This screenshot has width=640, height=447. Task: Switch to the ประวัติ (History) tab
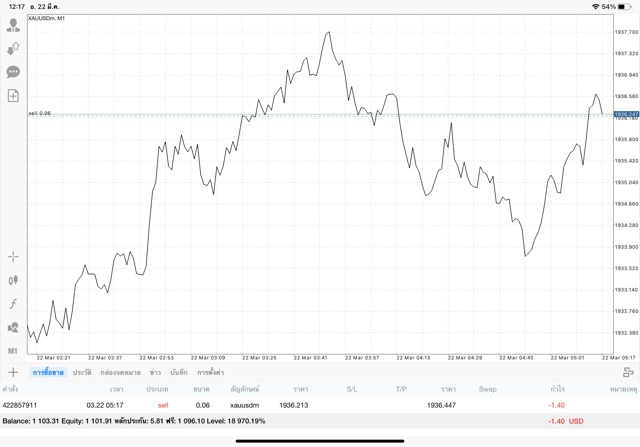point(82,372)
